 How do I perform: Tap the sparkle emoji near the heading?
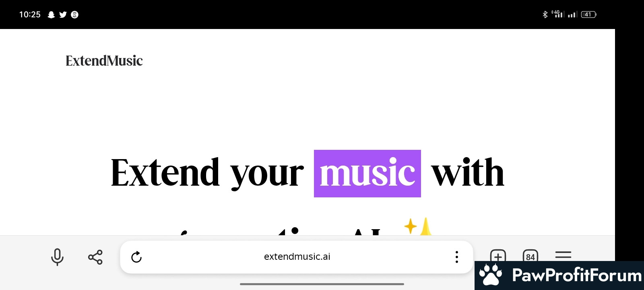[418, 226]
